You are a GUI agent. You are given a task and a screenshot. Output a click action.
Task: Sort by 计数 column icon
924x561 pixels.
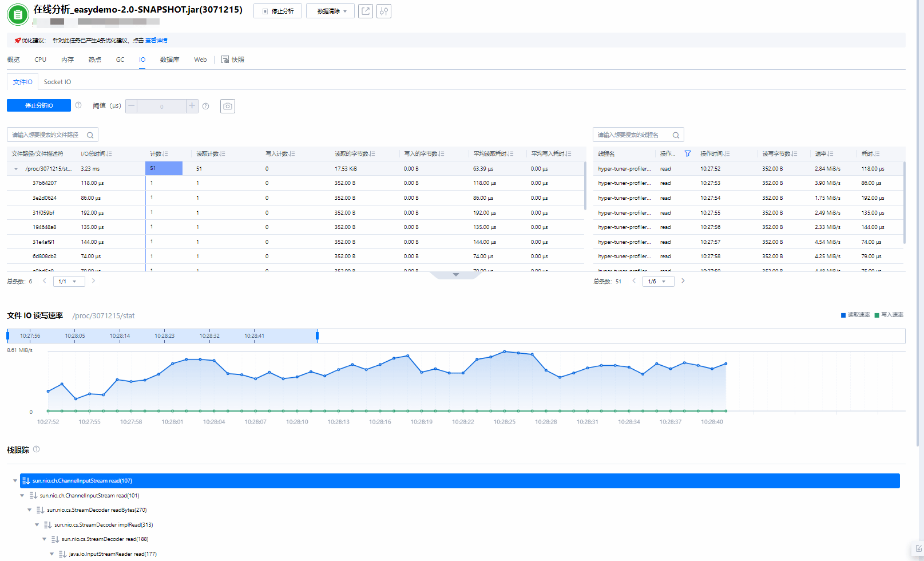click(x=165, y=154)
